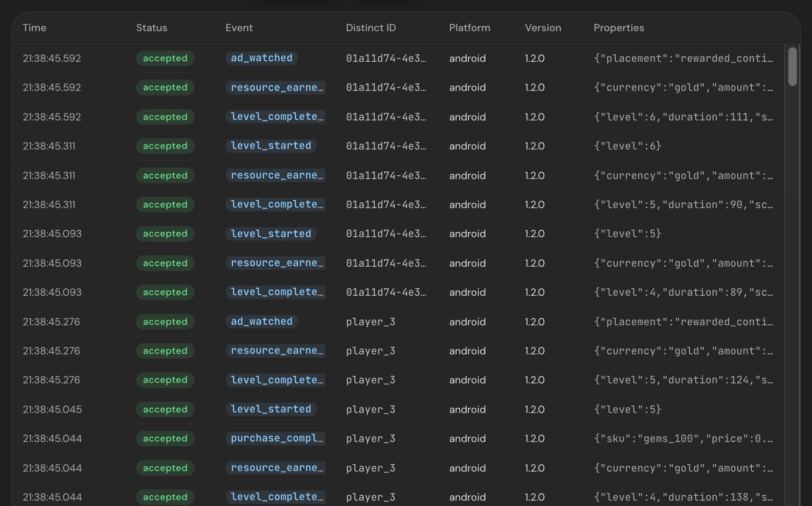
Task: Click android platform cell in purchase_compl… row
Action: pyautogui.click(x=467, y=438)
